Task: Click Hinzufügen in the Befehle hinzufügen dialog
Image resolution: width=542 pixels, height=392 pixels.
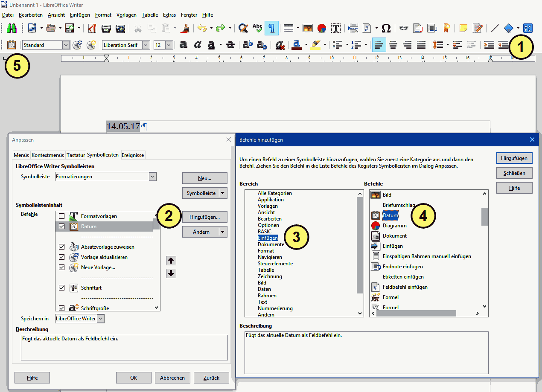Action: coord(514,158)
